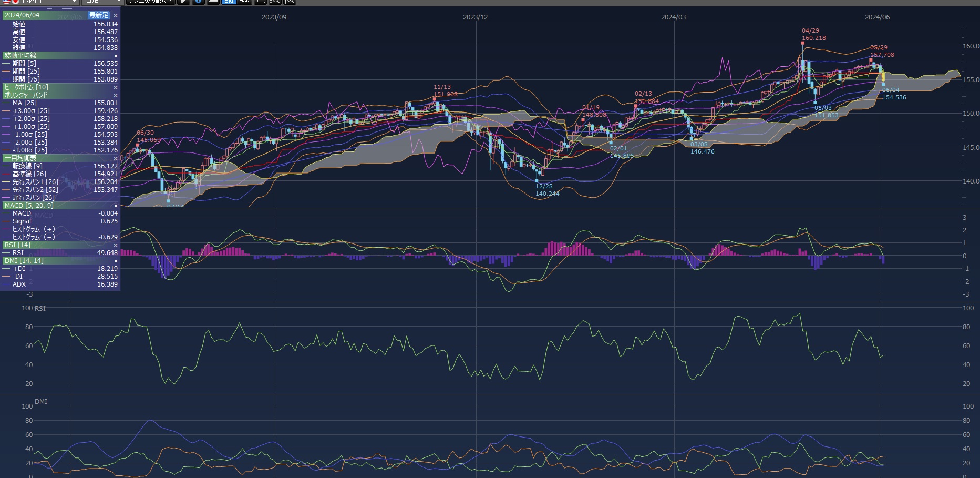Click the horizontal zoom magnifier icon
The height and width of the screenshot is (478, 980).
(x=275, y=2)
